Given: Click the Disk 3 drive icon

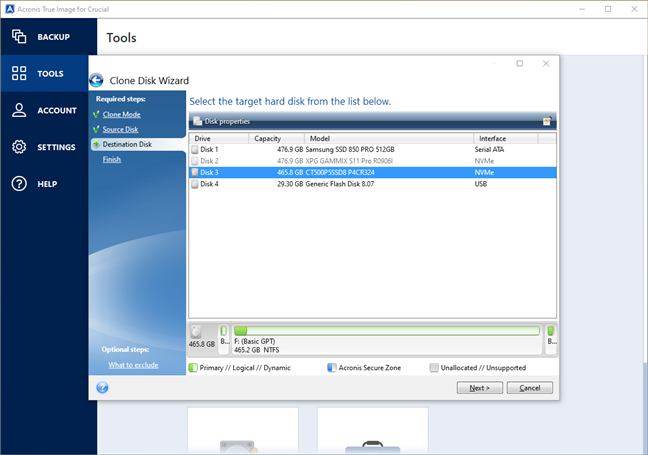Looking at the screenshot, I should (195, 172).
